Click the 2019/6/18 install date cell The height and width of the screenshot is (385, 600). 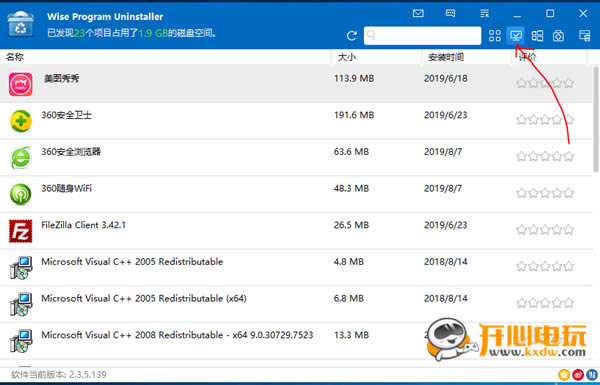pyautogui.click(x=446, y=78)
